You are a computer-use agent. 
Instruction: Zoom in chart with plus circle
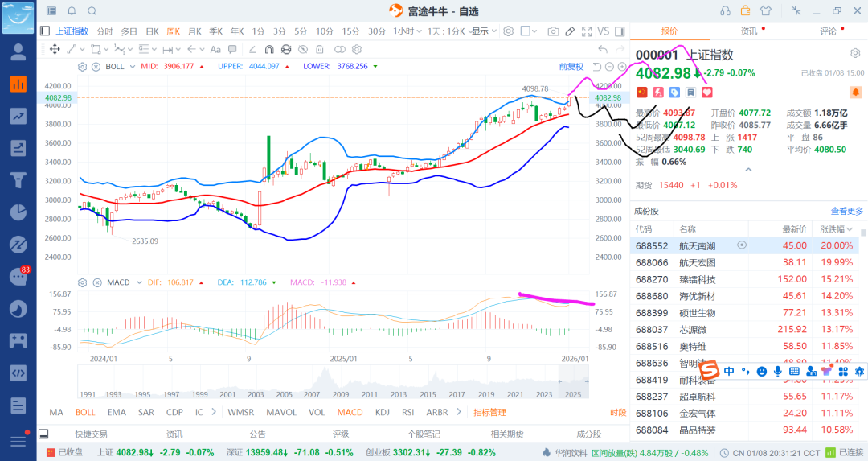tap(621, 67)
